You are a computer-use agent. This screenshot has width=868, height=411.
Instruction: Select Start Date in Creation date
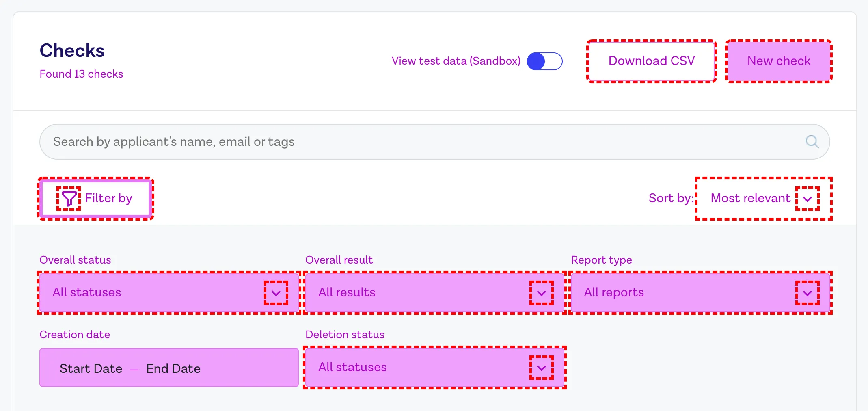click(91, 368)
